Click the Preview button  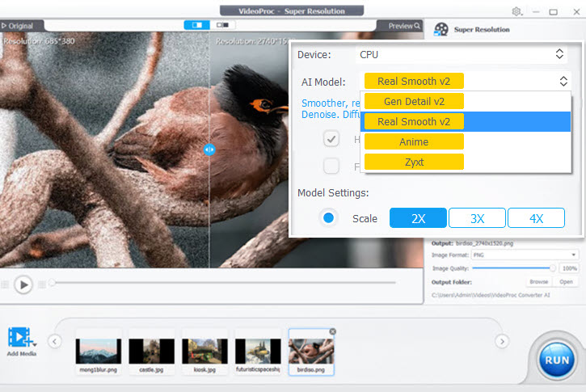(404, 26)
